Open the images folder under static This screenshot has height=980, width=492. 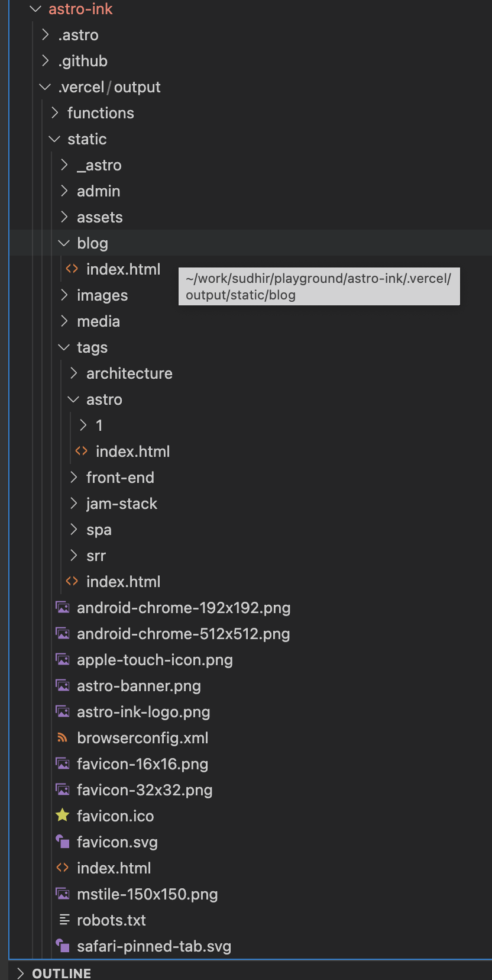click(x=102, y=295)
